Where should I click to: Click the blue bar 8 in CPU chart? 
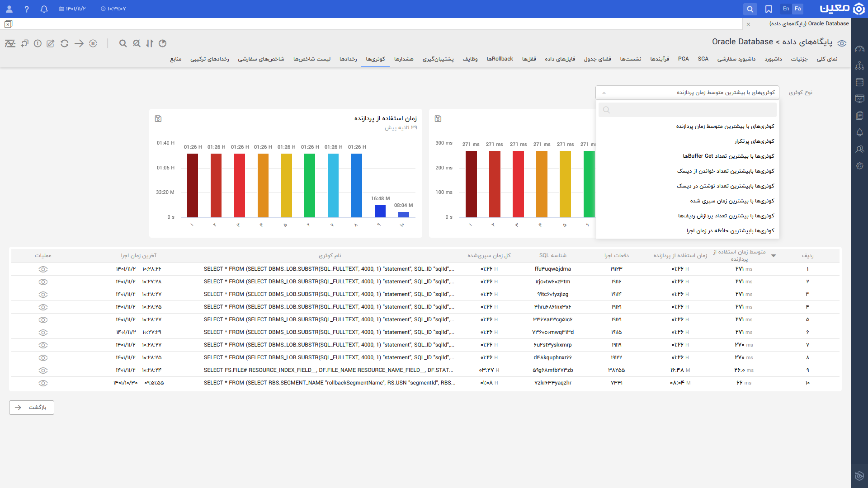357,186
